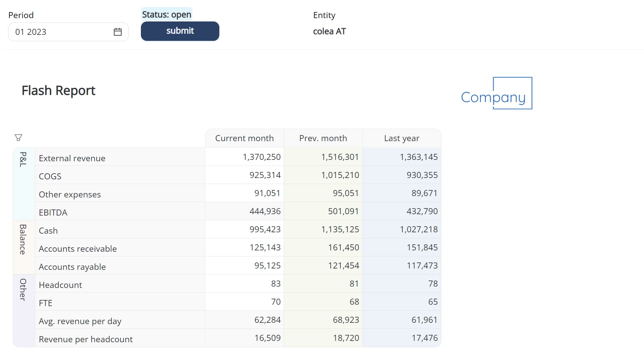Image resolution: width=644 pixels, height=362 pixels.
Task: Open the calendar picker icon
Action: pyautogui.click(x=117, y=32)
